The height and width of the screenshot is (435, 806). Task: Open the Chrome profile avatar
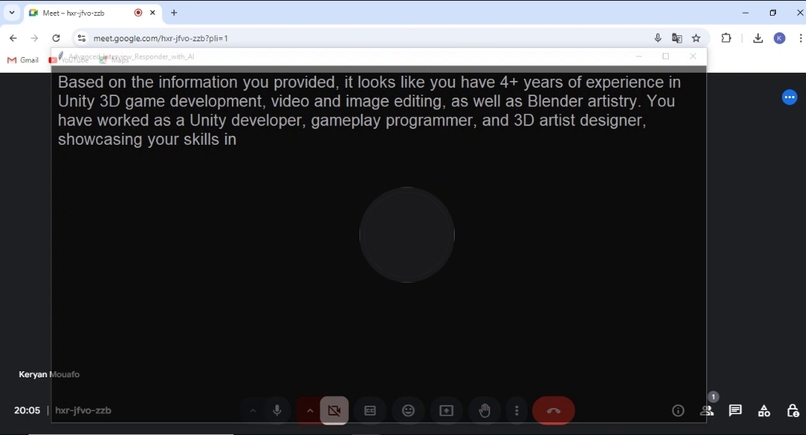779,38
